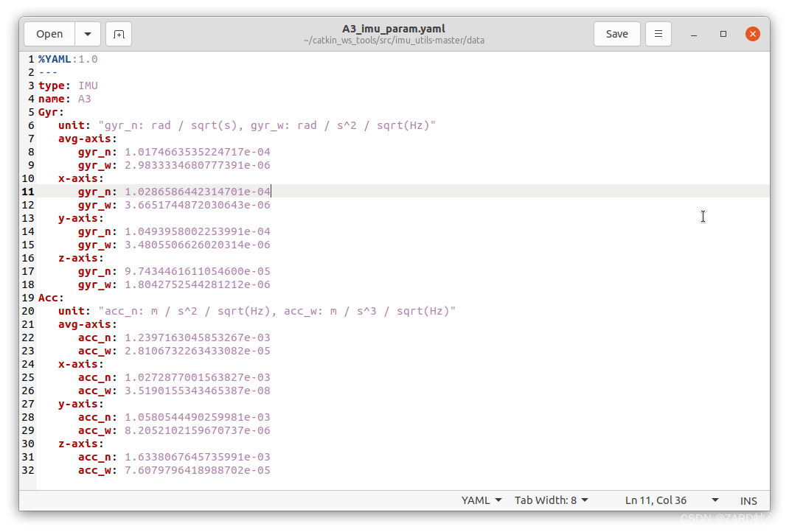Image resolution: width=789 pixels, height=532 pixels.
Task: Click the value 1.0272877001563827e-03
Action: point(198,377)
